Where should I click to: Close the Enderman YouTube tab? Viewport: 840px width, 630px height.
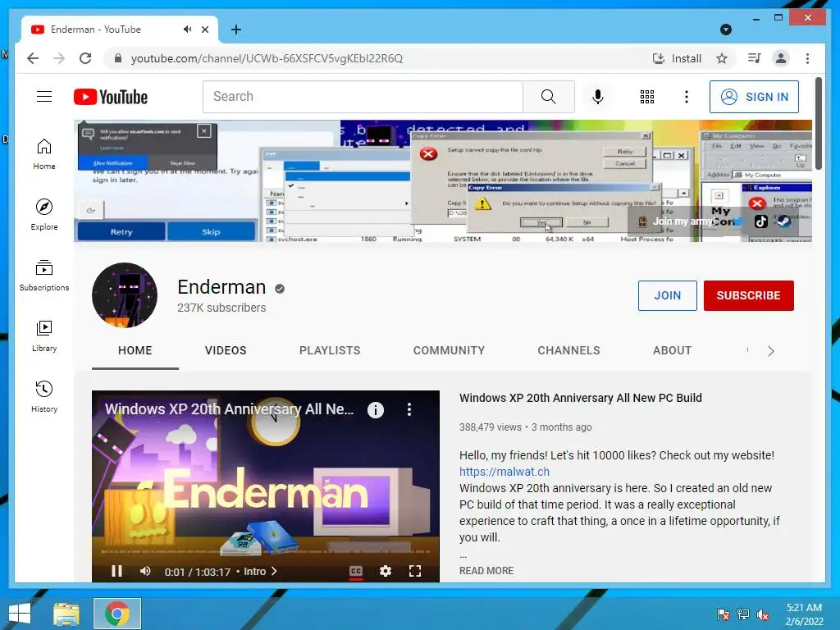(x=204, y=30)
